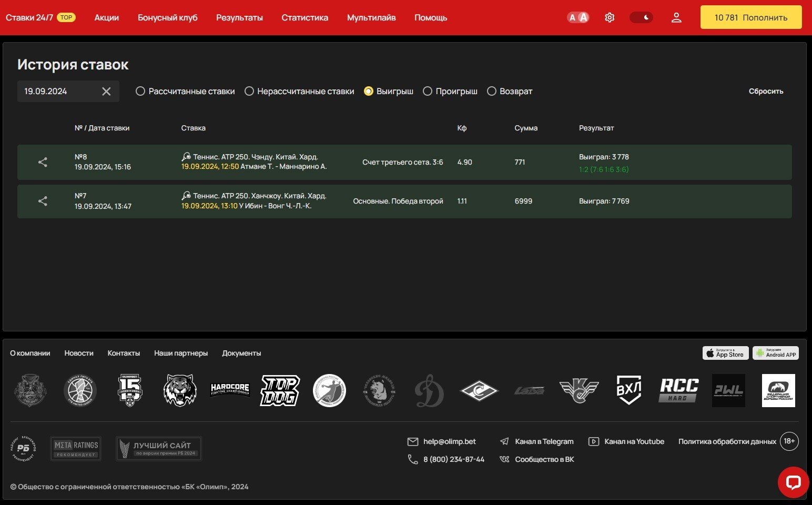Clear the 19.09.2024 date filter

pos(106,92)
